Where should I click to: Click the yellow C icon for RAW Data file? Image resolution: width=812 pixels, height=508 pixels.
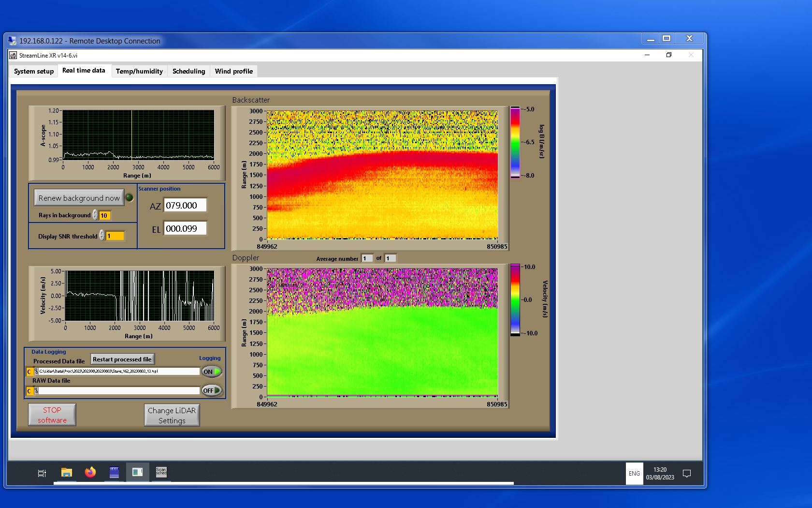(29, 391)
